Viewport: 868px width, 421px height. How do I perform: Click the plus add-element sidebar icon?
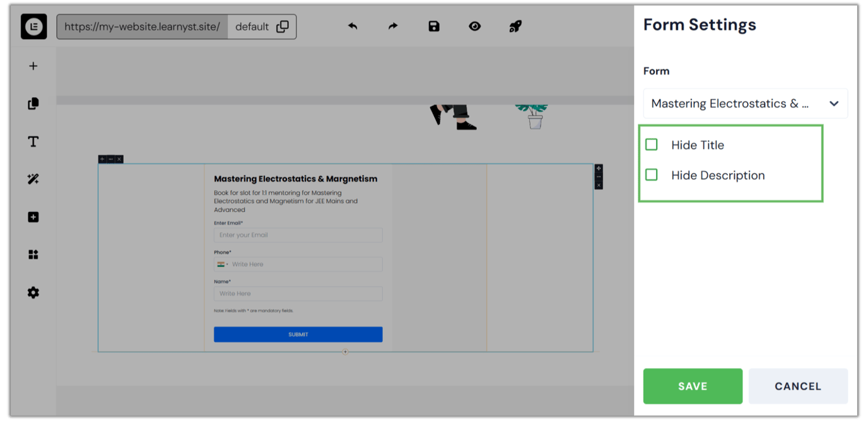pyautogui.click(x=33, y=66)
